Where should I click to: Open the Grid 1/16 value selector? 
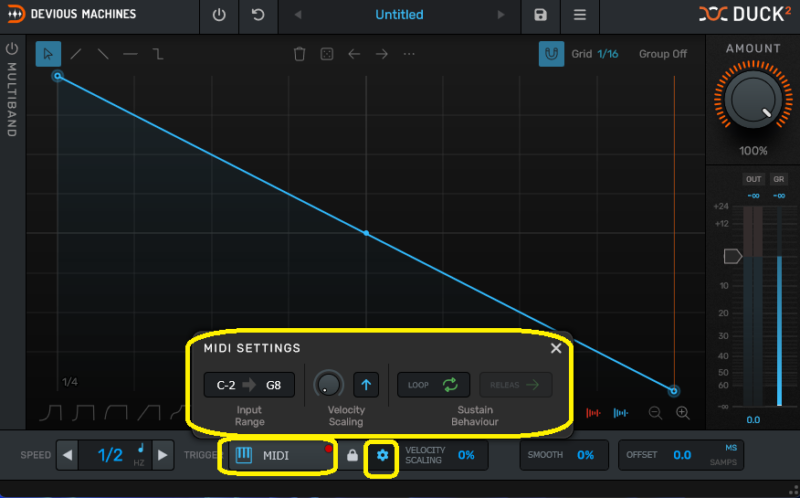point(607,54)
